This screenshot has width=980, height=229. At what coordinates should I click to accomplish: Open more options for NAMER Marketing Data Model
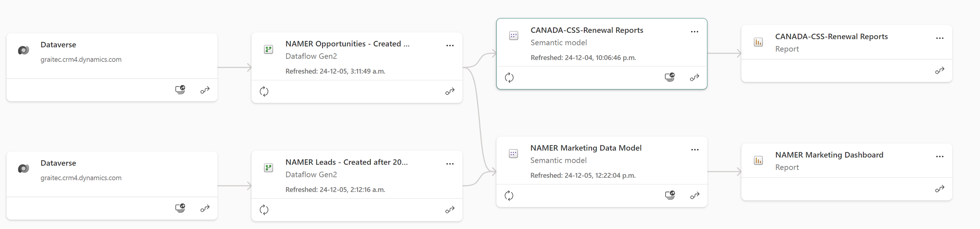pos(695,150)
